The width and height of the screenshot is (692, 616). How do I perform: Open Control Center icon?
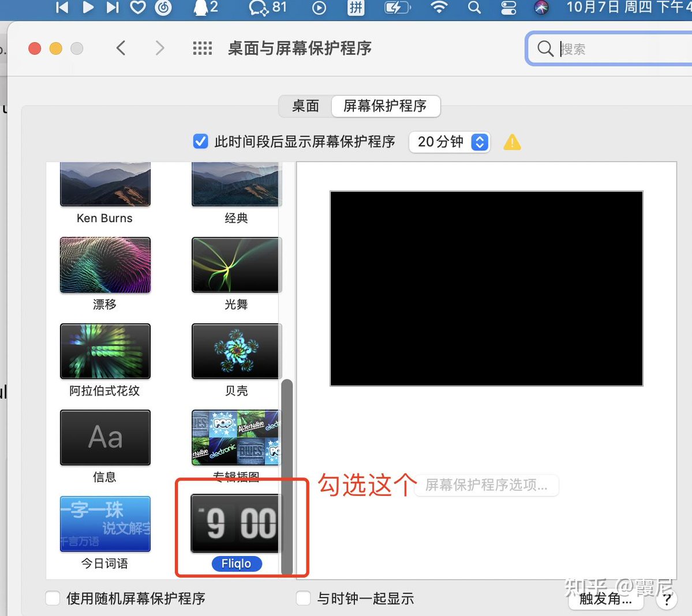click(x=508, y=7)
